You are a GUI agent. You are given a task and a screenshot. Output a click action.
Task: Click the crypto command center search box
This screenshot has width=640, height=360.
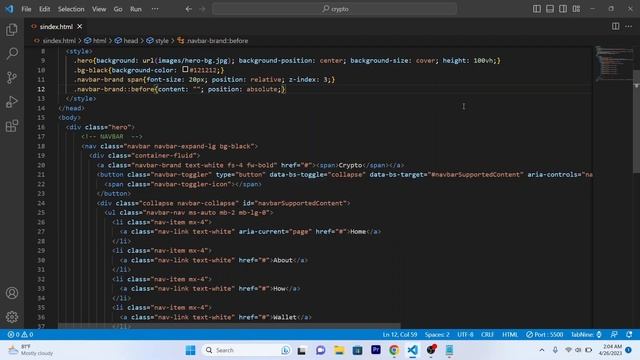(335, 9)
